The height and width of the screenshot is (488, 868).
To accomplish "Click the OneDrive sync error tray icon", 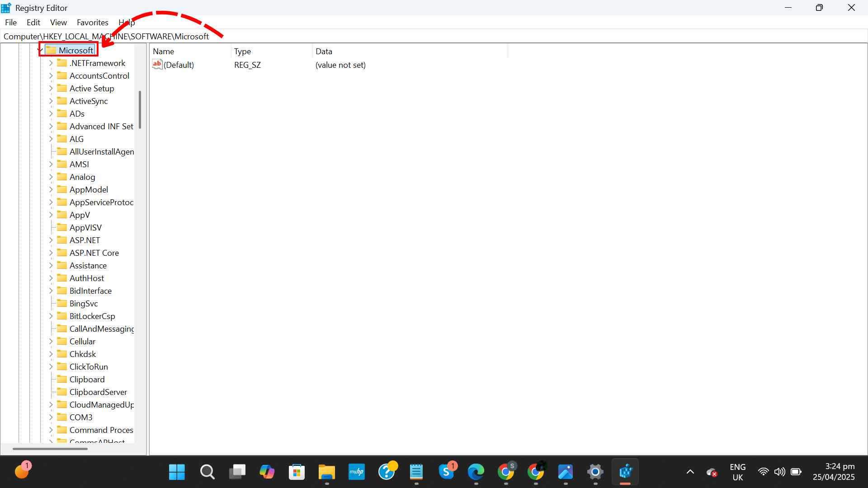I will (712, 471).
